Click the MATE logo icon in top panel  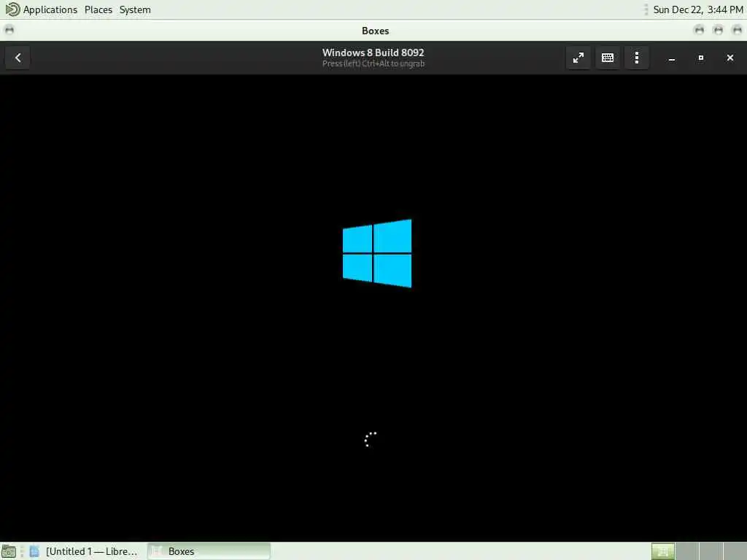pyautogui.click(x=12, y=9)
